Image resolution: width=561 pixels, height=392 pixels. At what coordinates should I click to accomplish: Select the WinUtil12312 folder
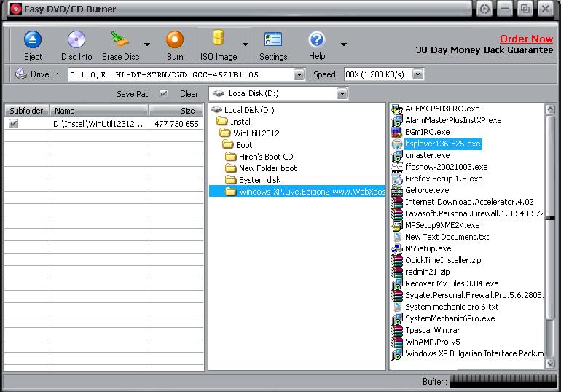pos(256,133)
